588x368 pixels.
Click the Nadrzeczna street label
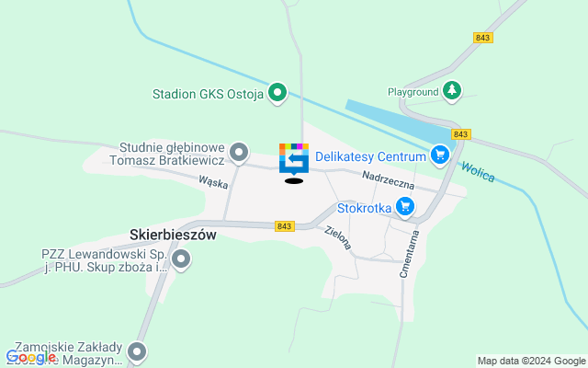(x=388, y=180)
